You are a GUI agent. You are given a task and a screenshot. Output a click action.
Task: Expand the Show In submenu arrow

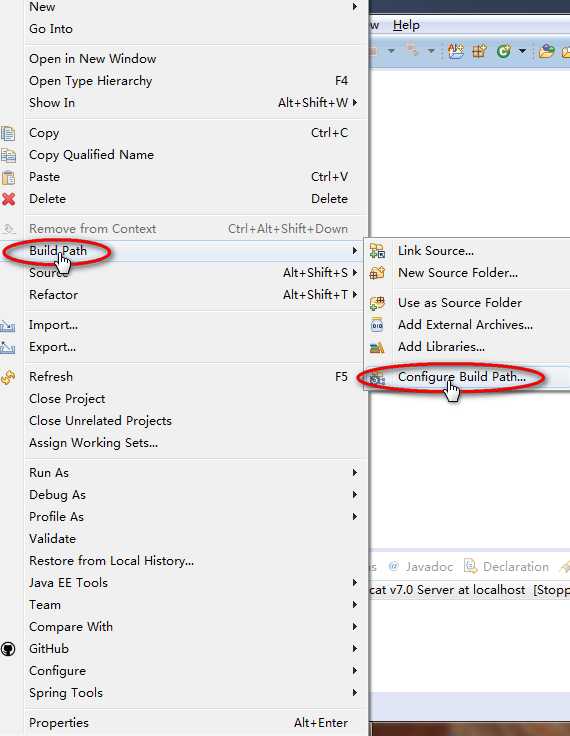[x=355, y=103]
